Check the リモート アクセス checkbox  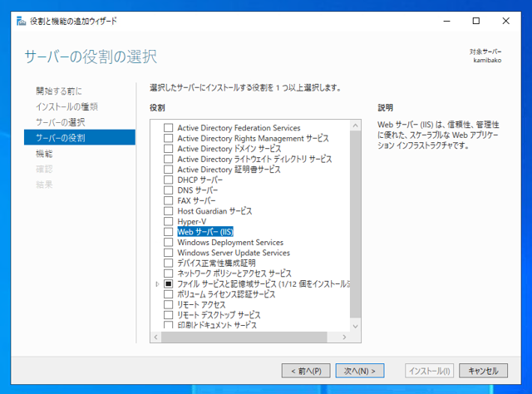(168, 304)
